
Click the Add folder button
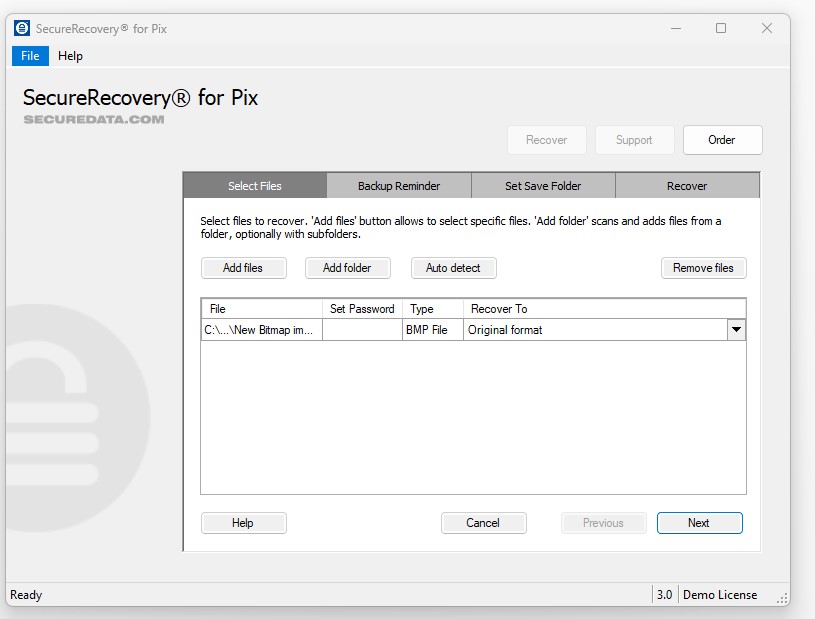[347, 268]
